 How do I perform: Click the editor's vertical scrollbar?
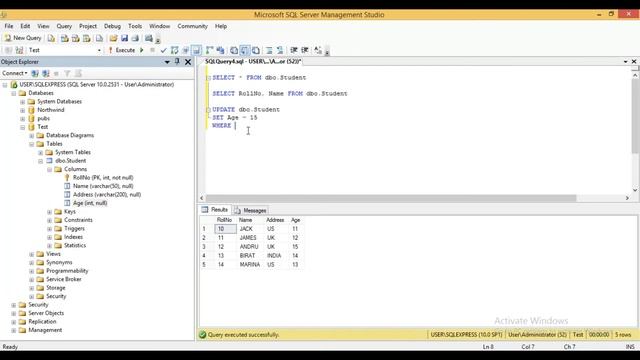coord(635,116)
